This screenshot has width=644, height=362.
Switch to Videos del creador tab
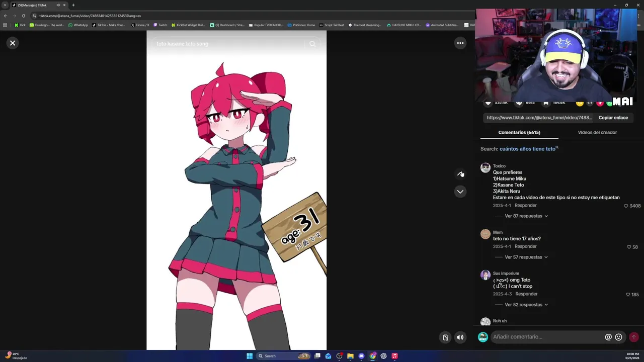click(597, 132)
